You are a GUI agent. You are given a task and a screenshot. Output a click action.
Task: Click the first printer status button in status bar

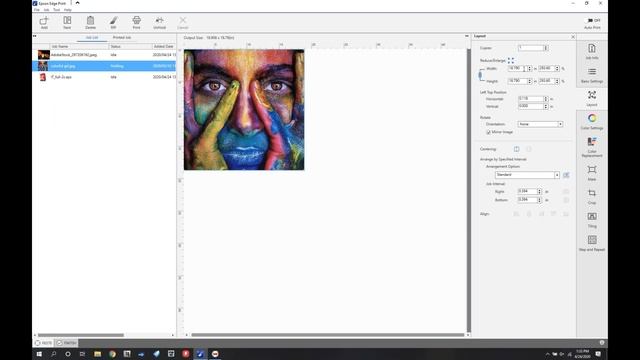(44, 343)
